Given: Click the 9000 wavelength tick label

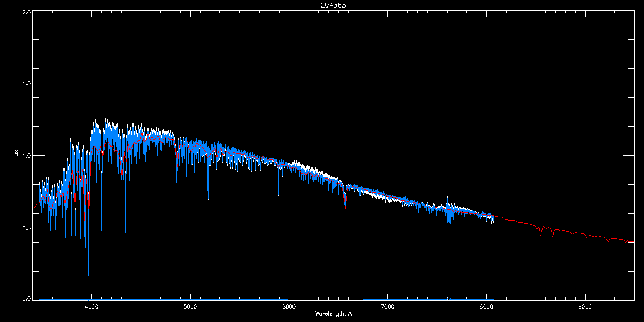Looking at the screenshot, I should [x=585, y=307].
